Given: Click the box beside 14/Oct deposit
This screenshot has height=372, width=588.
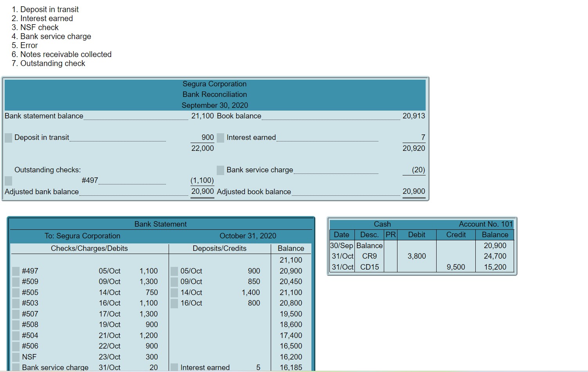Looking at the screenshot, I should point(174,293).
